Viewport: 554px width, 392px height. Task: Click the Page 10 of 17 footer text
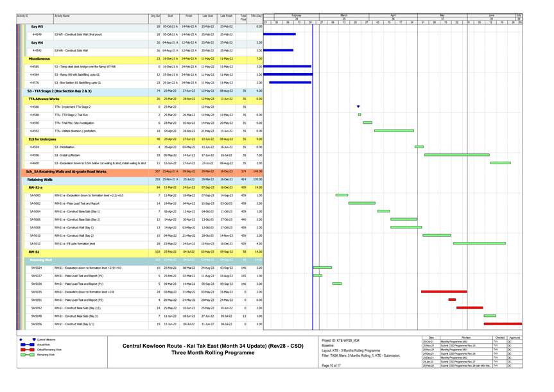(333, 365)
